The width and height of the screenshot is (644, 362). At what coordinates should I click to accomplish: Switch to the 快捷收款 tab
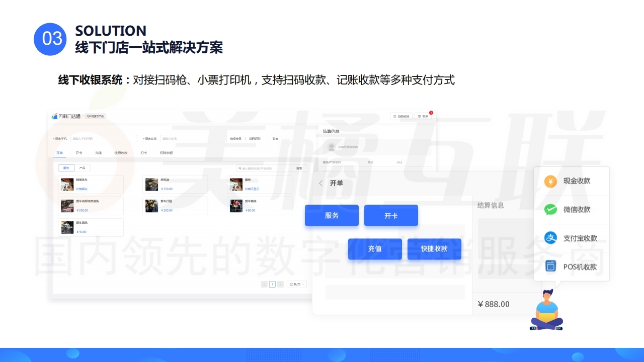coord(121,153)
